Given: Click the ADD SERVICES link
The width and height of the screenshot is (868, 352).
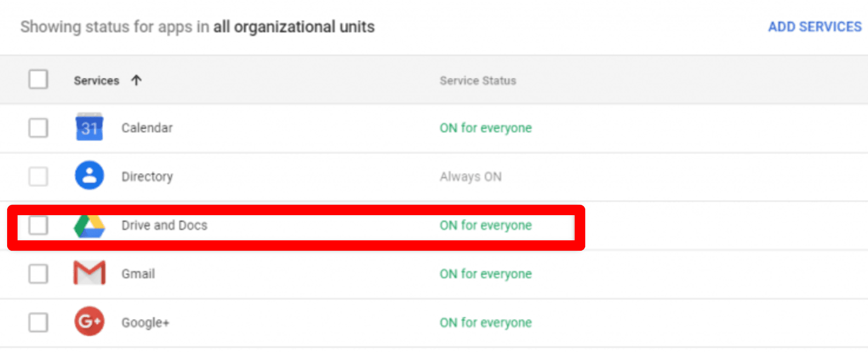Looking at the screenshot, I should click(x=814, y=27).
